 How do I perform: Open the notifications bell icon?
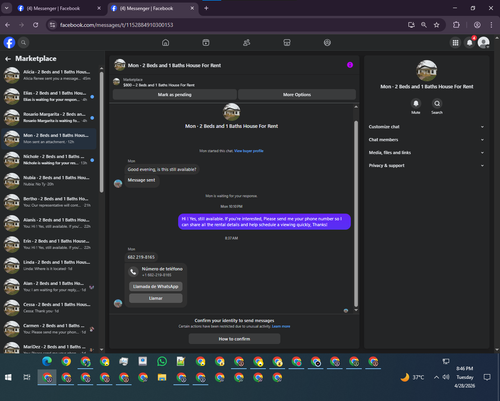point(470,43)
